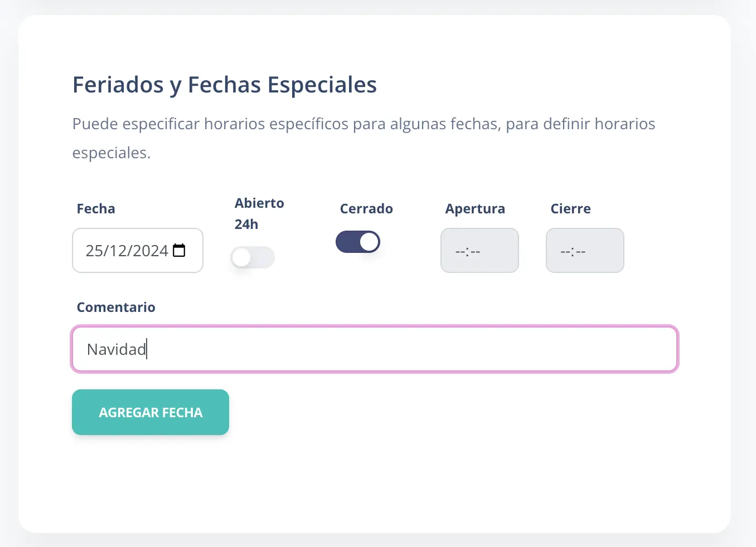
Task: Click the Abierto 24h label text
Action: (x=259, y=213)
